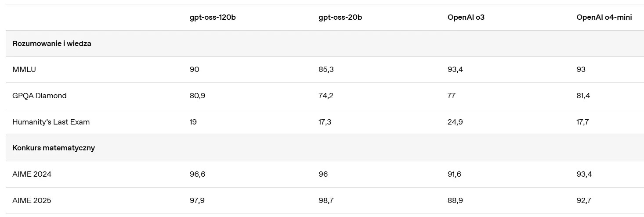Click the Humanity's Last Exam row label
The height and width of the screenshot is (217, 644).
point(51,122)
